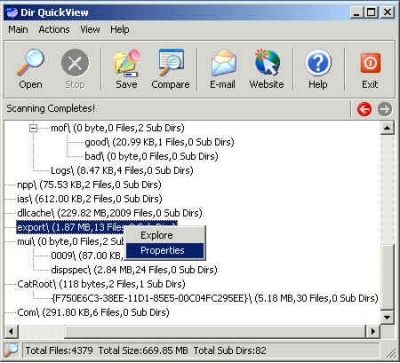Viewport: 400px width, 363px height.
Task: Click the Open magnifier icon
Action: [x=31, y=62]
